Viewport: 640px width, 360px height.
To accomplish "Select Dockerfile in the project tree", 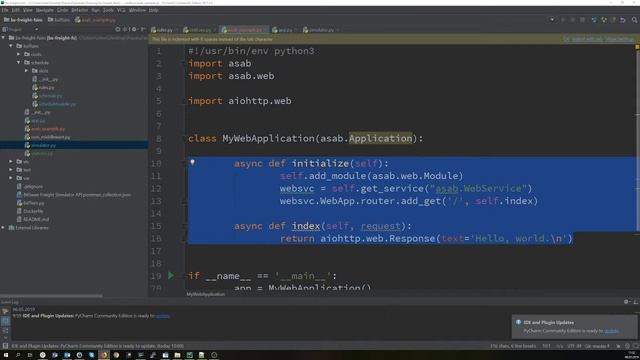I will (x=33, y=211).
